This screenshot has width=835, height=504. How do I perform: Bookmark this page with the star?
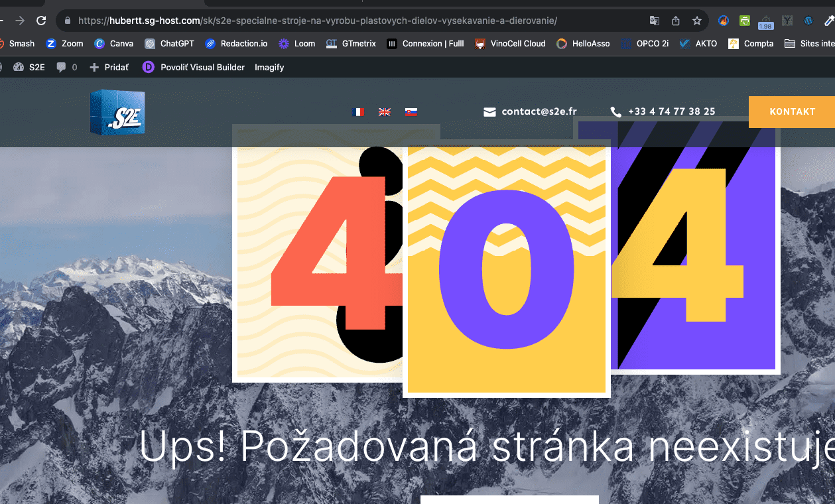pyautogui.click(x=697, y=21)
